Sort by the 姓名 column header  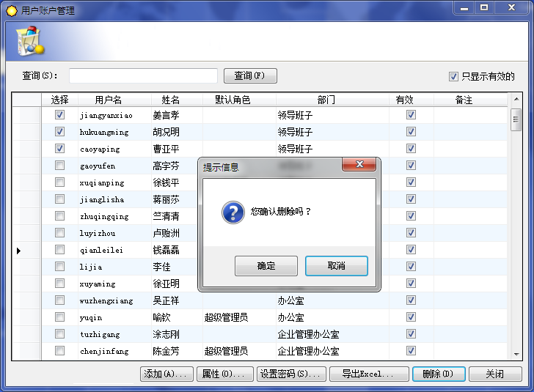click(x=177, y=100)
